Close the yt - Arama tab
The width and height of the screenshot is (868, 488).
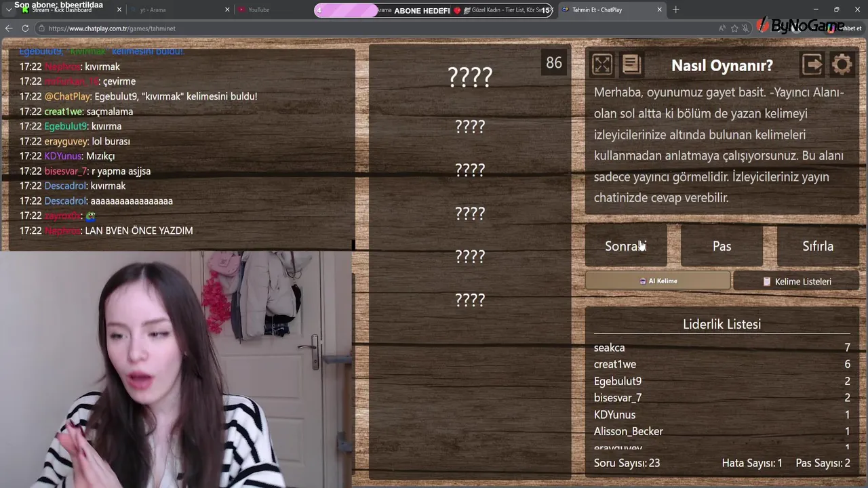pyautogui.click(x=227, y=9)
